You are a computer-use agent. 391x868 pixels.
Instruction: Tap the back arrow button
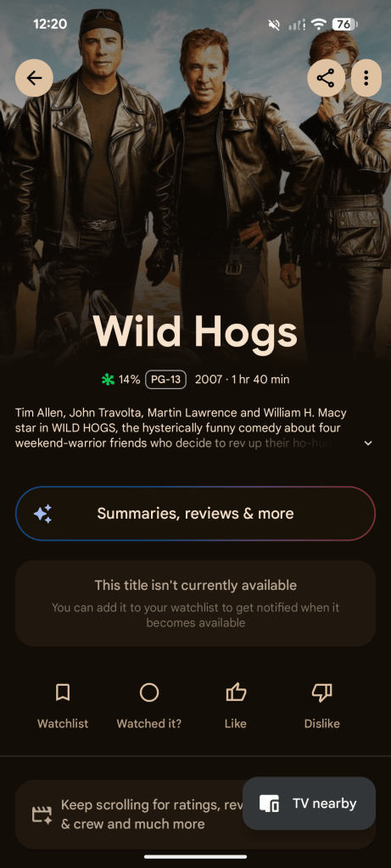[34, 78]
